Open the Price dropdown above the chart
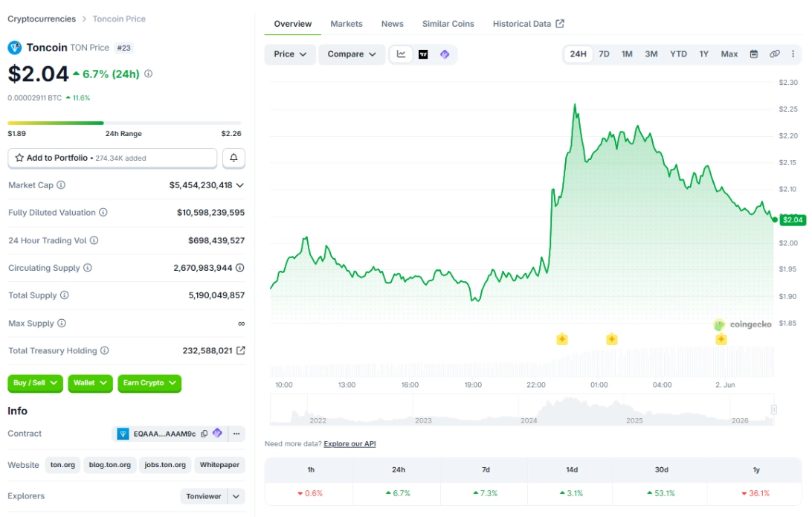The image size is (812, 517). click(x=290, y=54)
